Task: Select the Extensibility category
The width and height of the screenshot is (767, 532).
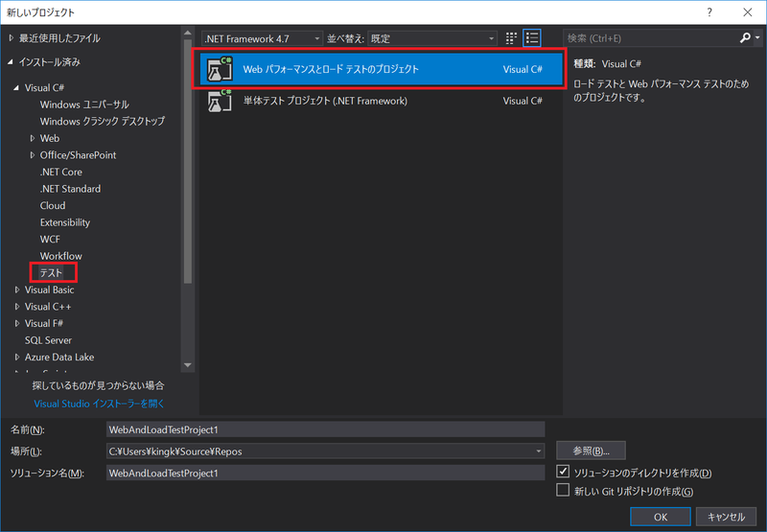Action: tap(65, 222)
